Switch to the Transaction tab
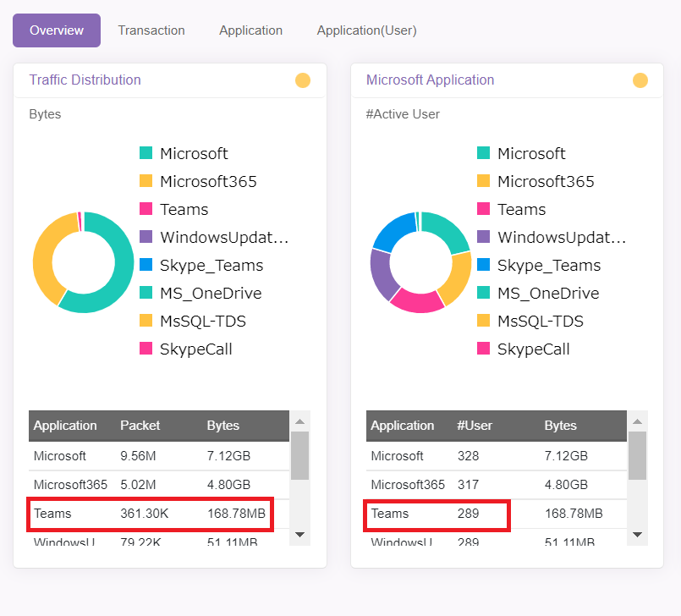This screenshot has width=681, height=616. click(x=151, y=30)
